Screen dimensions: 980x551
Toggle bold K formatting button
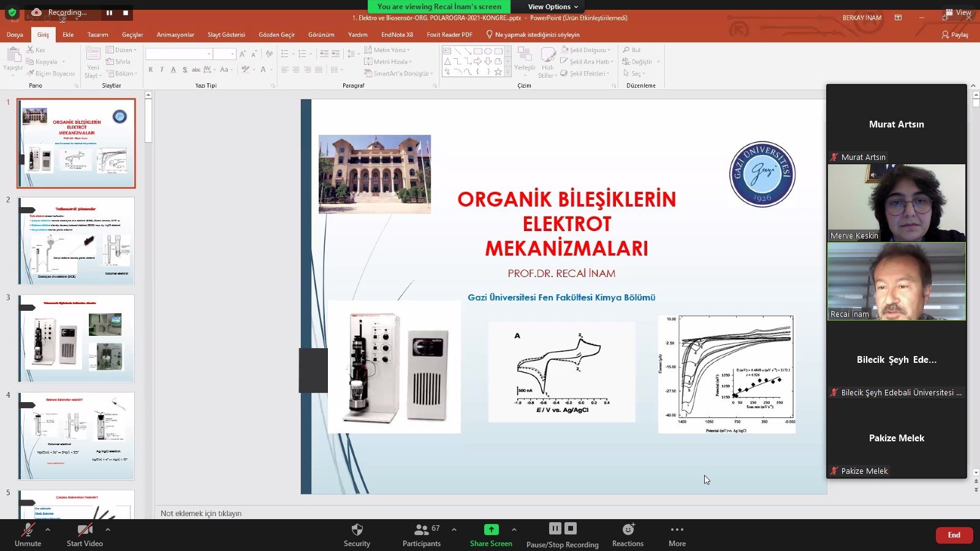pos(151,70)
